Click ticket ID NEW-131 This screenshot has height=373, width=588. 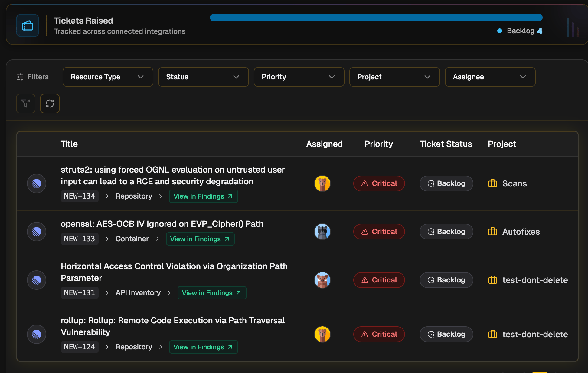(80, 293)
